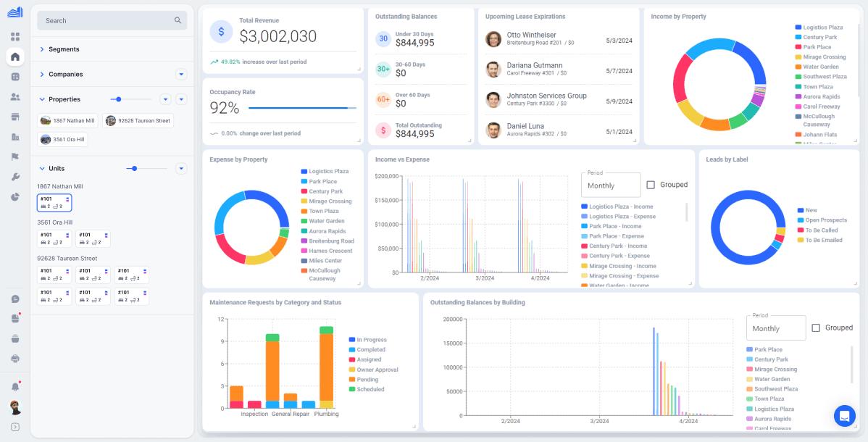Screen dimensions: 868x442
Task: Open the Companies filter dropdown arrow
Action: point(181,74)
